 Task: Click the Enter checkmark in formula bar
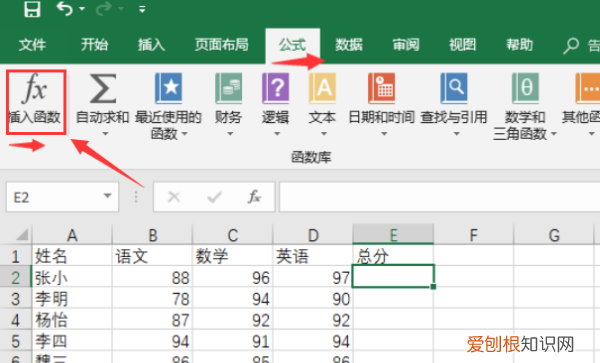[x=214, y=197]
